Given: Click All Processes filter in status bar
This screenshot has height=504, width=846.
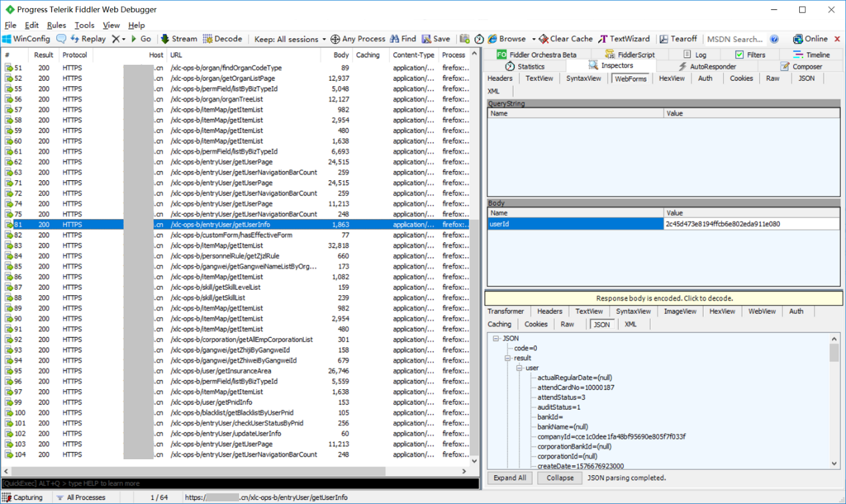Looking at the screenshot, I should point(81,497).
